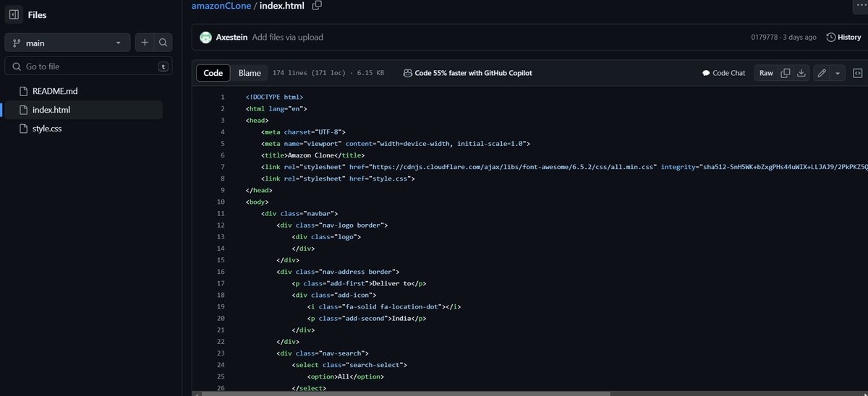Click the Files panel heading

click(37, 14)
